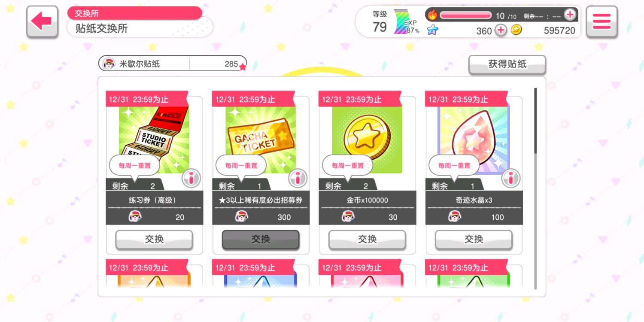Screen dimensions: 644x322
Task: Tap the plus icon beside 360 stars
Action: pyautogui.click(x=501, y=30)
